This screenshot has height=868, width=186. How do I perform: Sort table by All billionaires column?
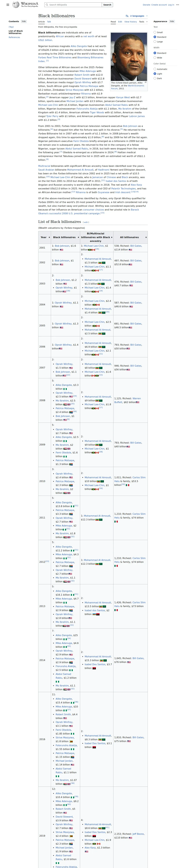(x=146, y=237)
